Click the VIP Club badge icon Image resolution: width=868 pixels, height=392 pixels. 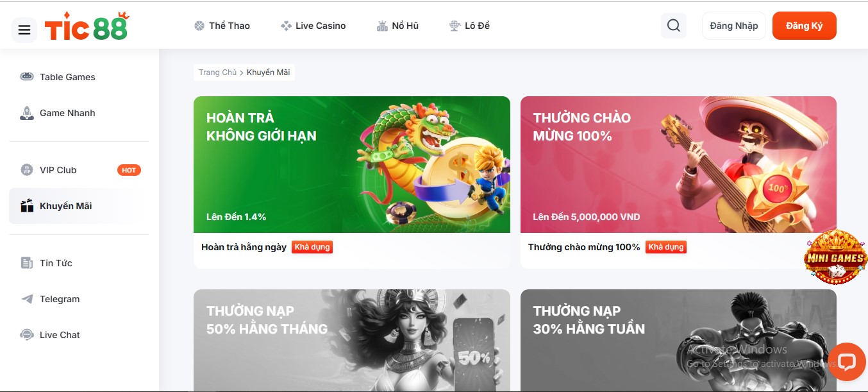click(27, 170)
